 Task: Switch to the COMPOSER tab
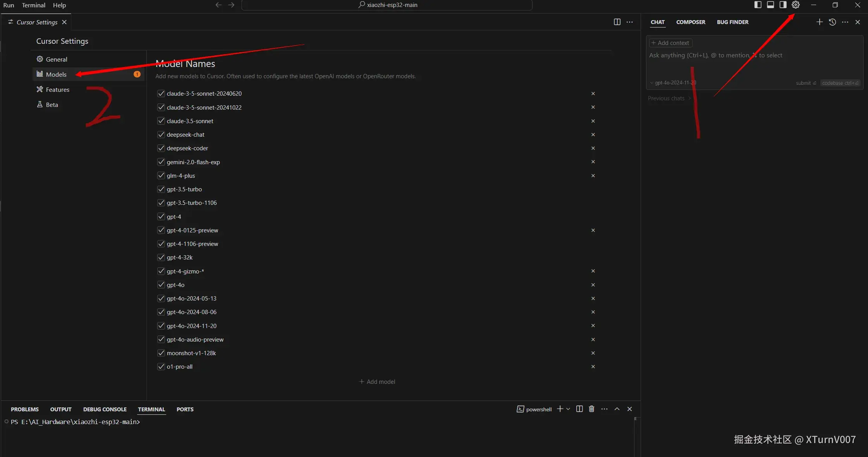(x=691, y=22)
